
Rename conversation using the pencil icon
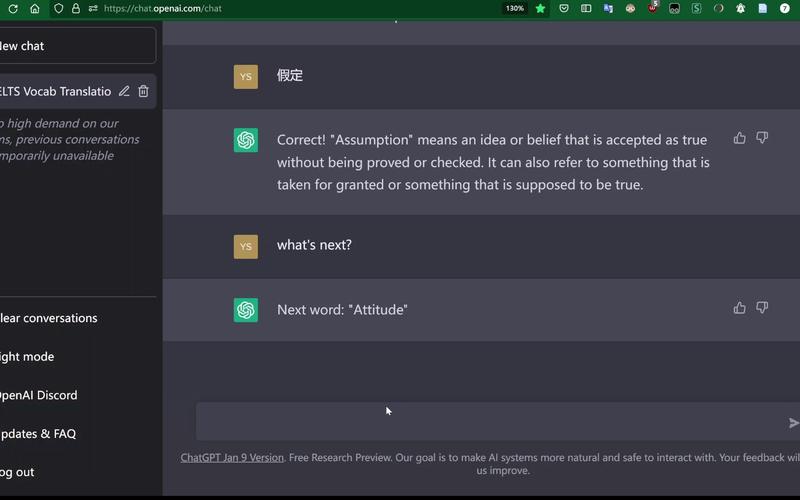(x=124, y=91)
